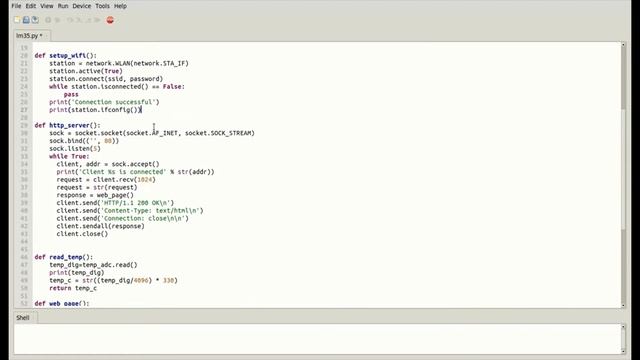The height and width of the screenshot is (360, 640).
Task: Click the 'client.close()' line
Action: tap(82, 234)
